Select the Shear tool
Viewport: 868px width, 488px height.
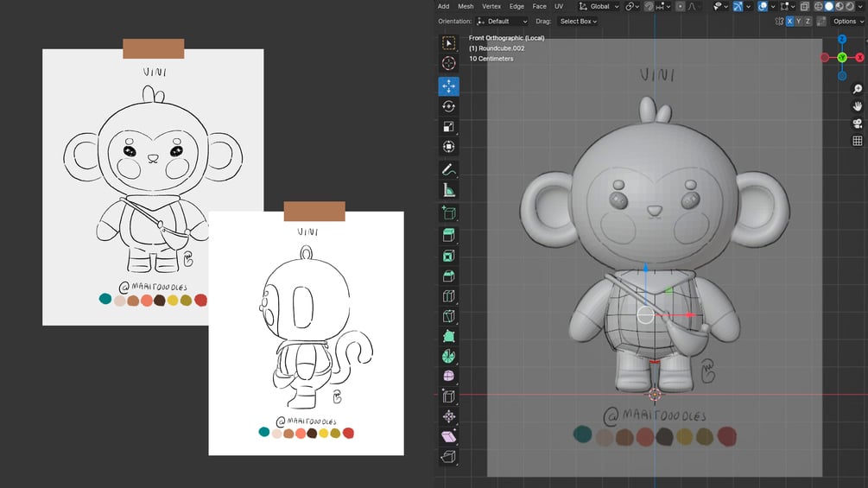point(448,436)
